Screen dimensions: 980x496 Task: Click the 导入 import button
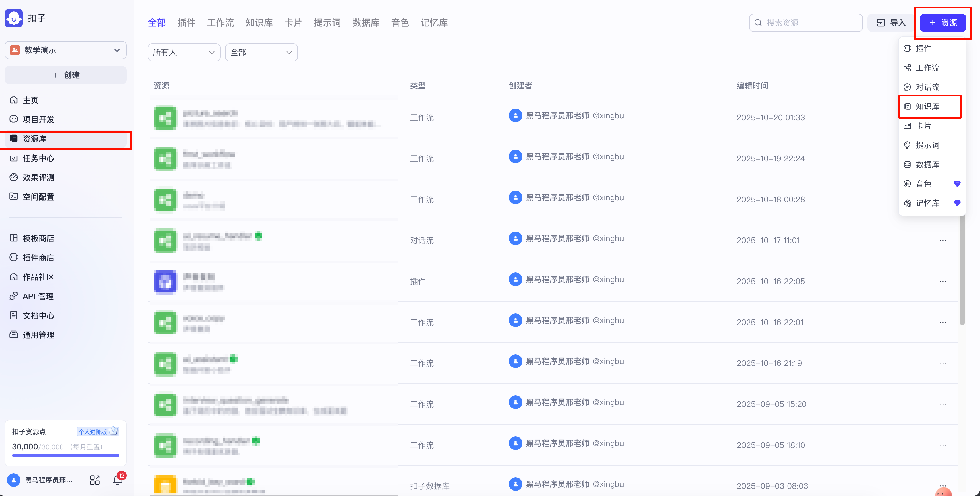point(891,22)
